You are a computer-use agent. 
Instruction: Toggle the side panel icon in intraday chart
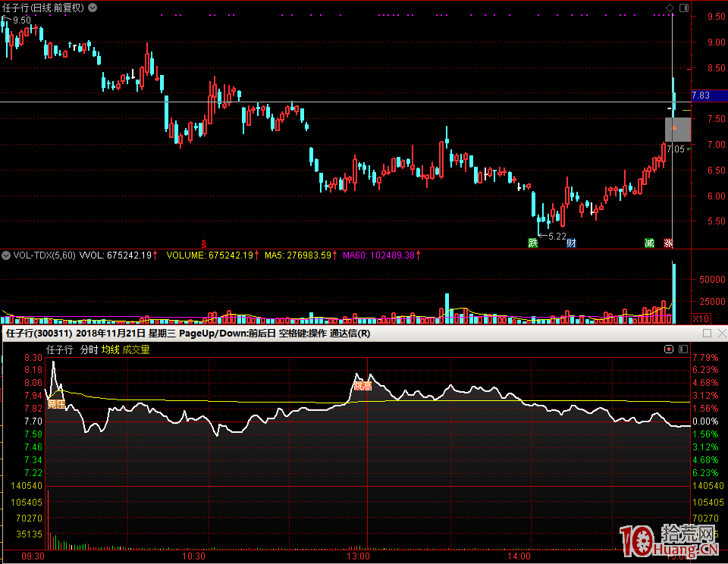(x=683, y=349)
